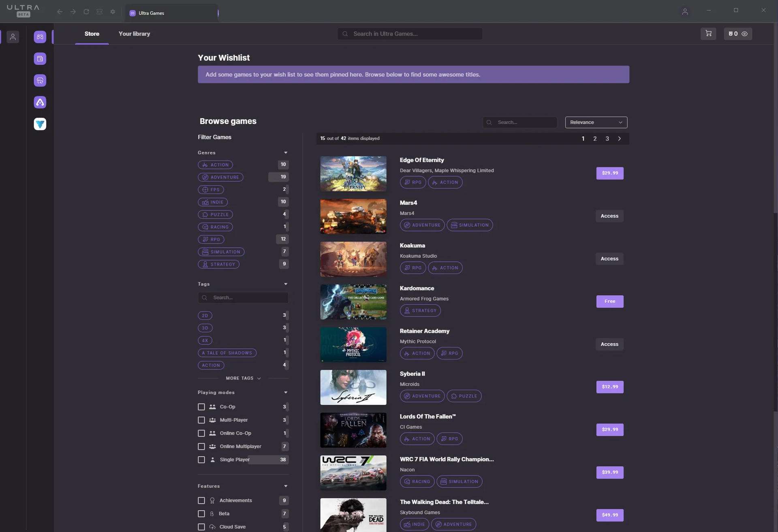Image resolution: width=778 pixels, height=532 pixels.
Task: Open the profile icon in left rail
Action: point(13,37)
